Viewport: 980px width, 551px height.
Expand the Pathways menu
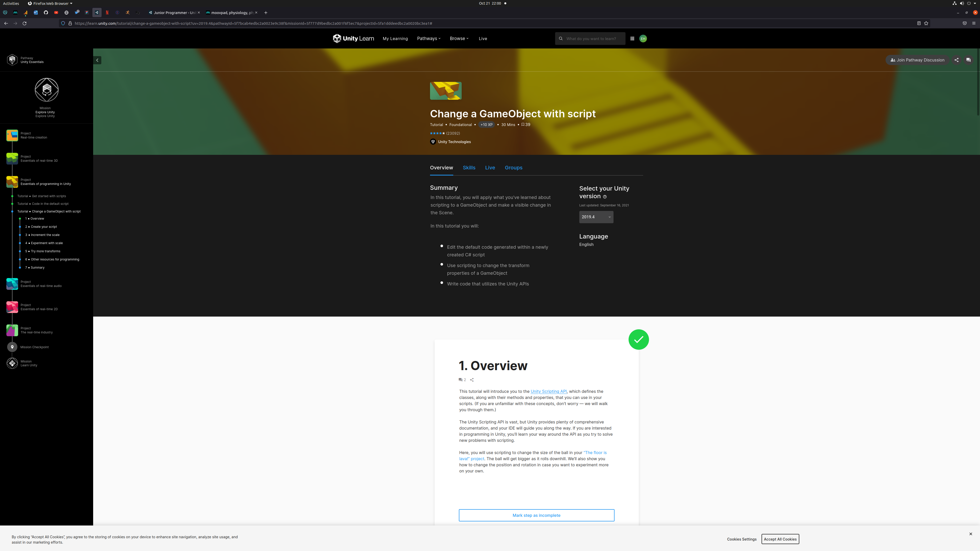coord(429,39)
